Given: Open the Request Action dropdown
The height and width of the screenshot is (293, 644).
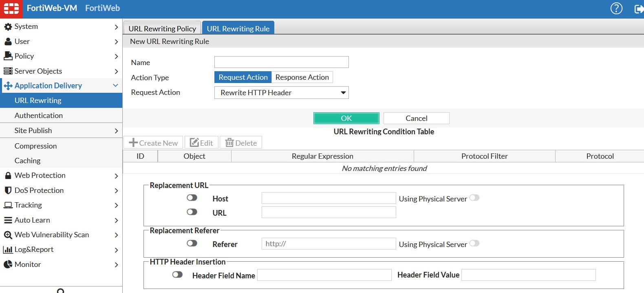Looking at the screenshot, I should [x=281, y=93].
